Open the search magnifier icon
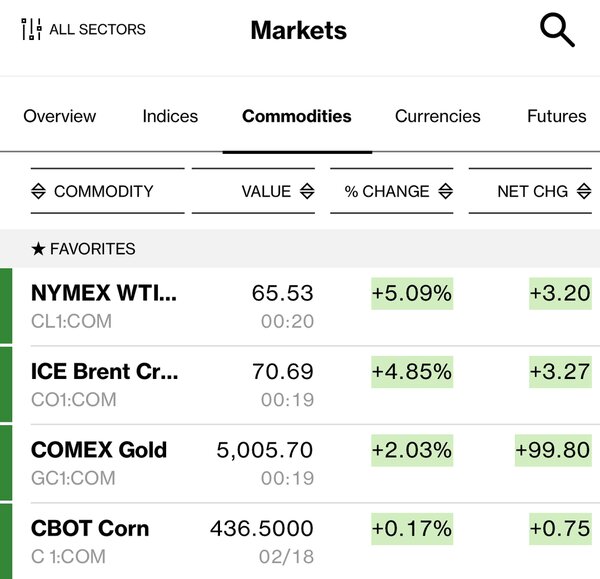The height and width of the screenshot is (579, 600). point(557,30)
